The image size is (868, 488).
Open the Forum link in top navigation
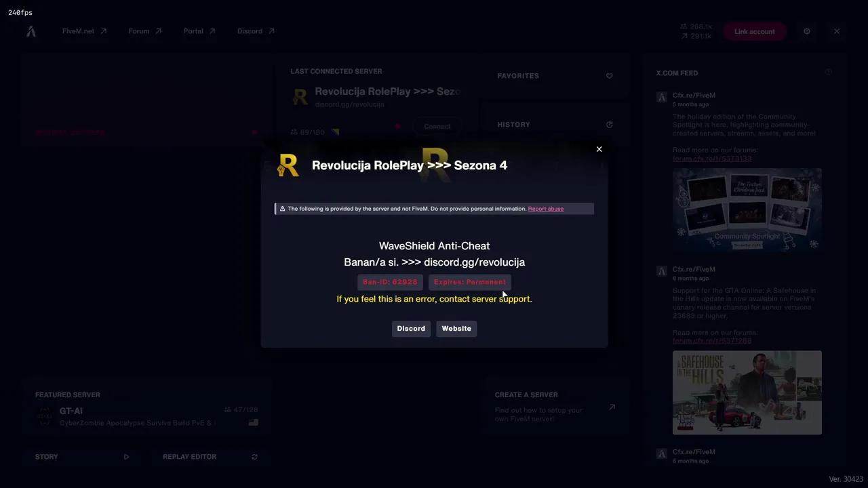click(144, 31)
